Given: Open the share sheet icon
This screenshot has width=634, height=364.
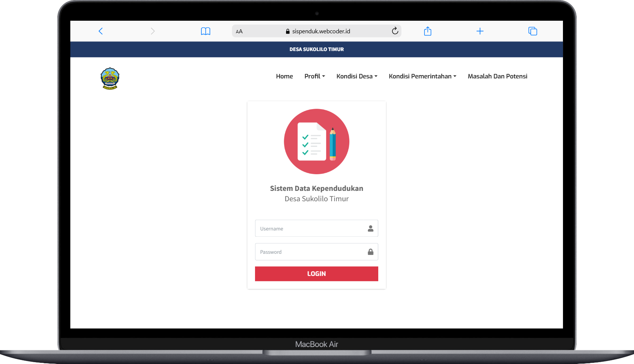Looking at the screenshot, I should tap(427, 31).
